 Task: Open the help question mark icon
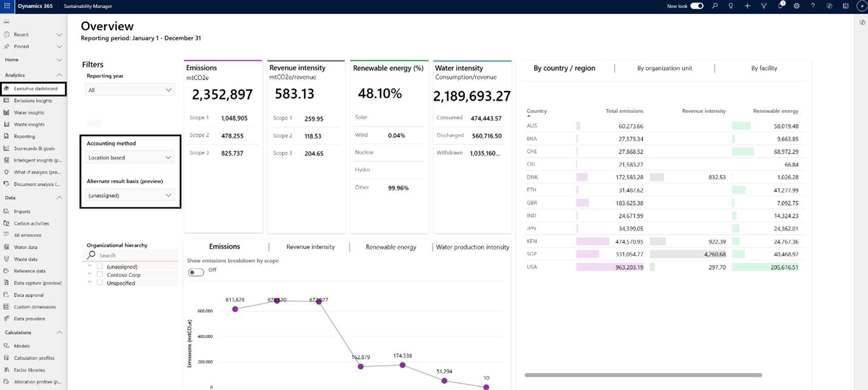(x=813, y=6)
